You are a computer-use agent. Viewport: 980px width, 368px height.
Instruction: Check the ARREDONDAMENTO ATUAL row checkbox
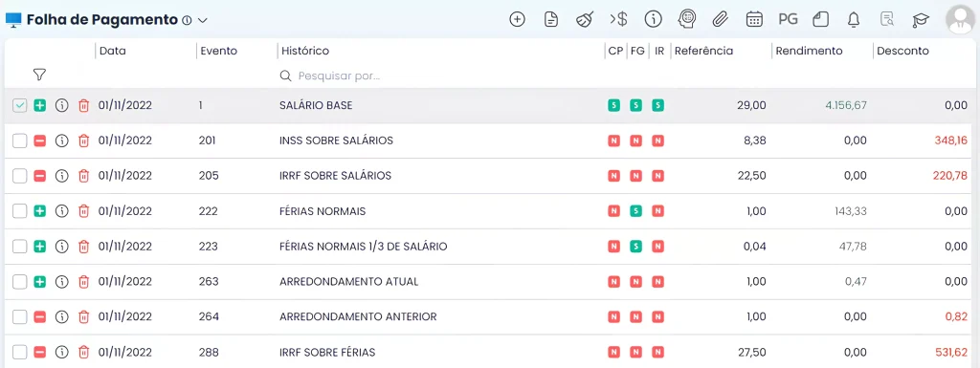[x=20, y=282]
